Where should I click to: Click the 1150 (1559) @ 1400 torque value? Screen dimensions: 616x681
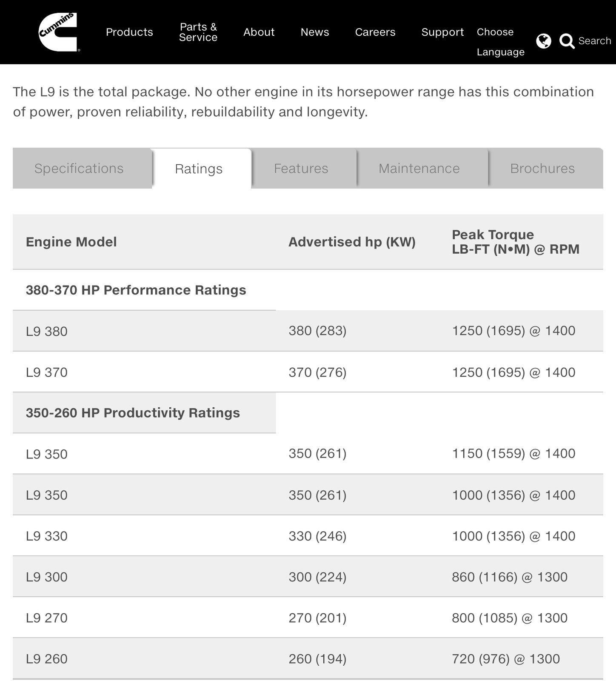[513, 453]
